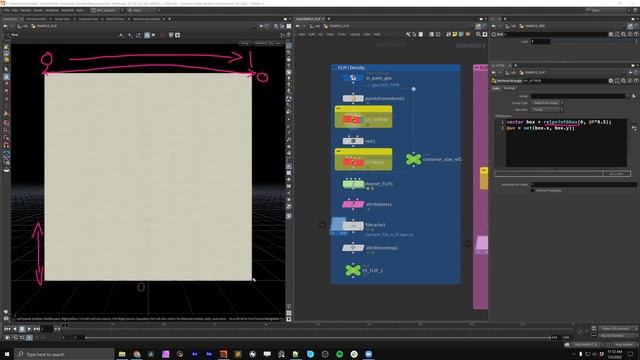Open the Help menu
This screenshot has width=640, height=360.
click(x=80, y=10)
